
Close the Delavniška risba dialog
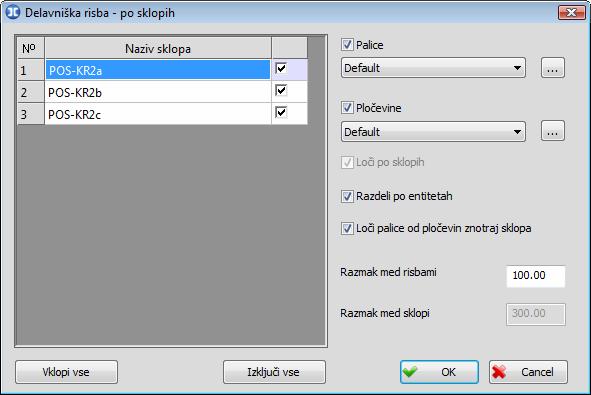571,12
